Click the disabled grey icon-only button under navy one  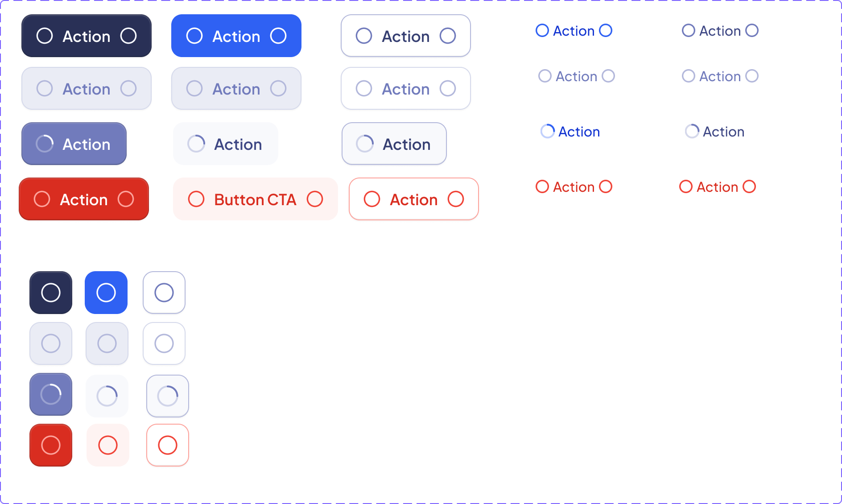tap(51, 343)
